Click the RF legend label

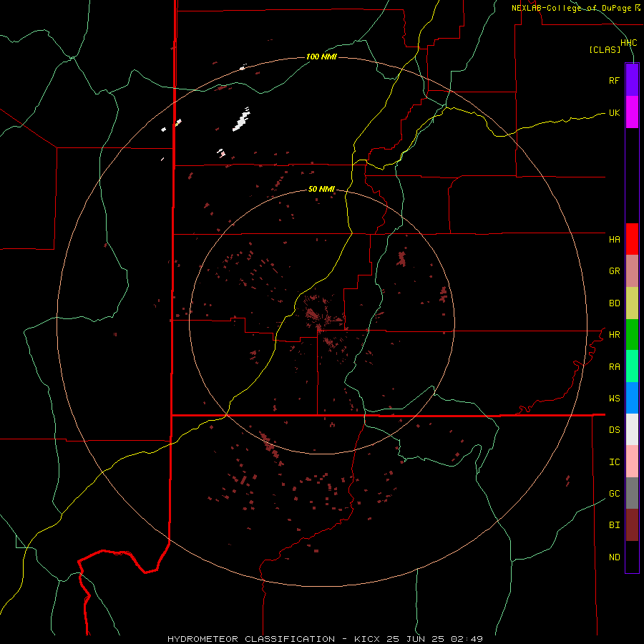pyautogui.click(x=614, y=80)
